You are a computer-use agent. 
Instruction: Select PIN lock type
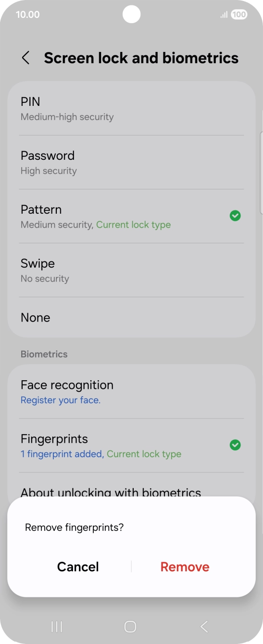tap(131, 108)
